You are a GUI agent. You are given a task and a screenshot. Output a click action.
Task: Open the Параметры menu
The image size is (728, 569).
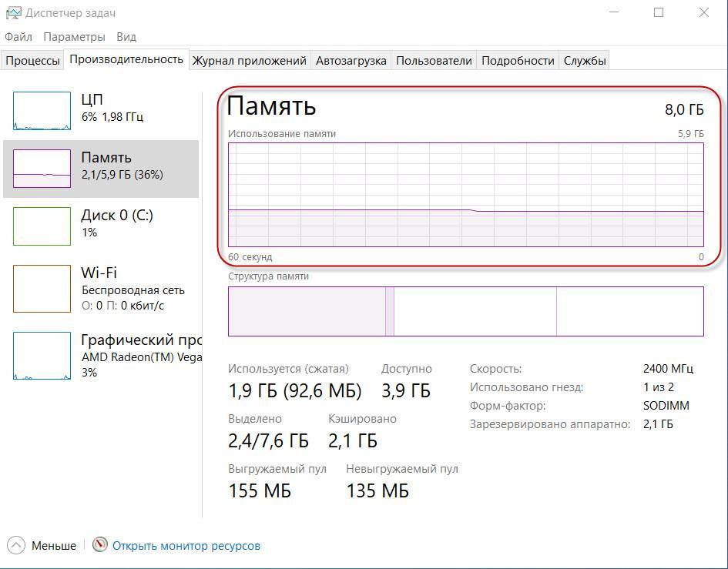(74, 37)
